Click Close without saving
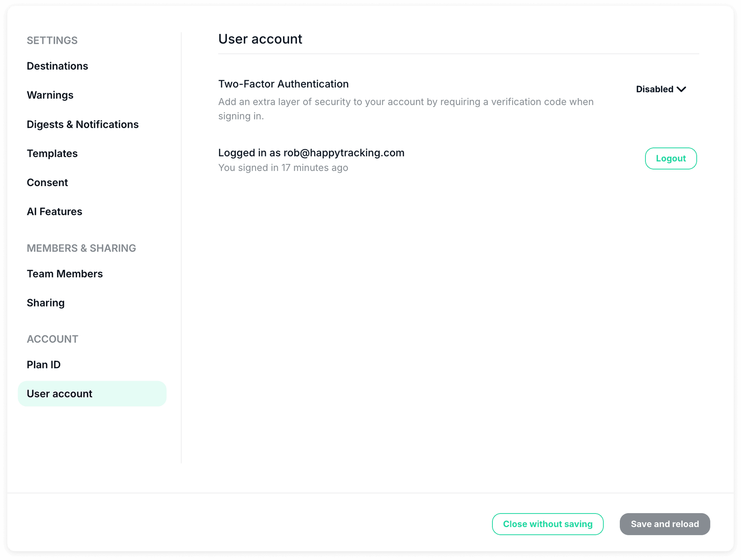The height and width of the screenshot is (560, 741). pos(547,524)
